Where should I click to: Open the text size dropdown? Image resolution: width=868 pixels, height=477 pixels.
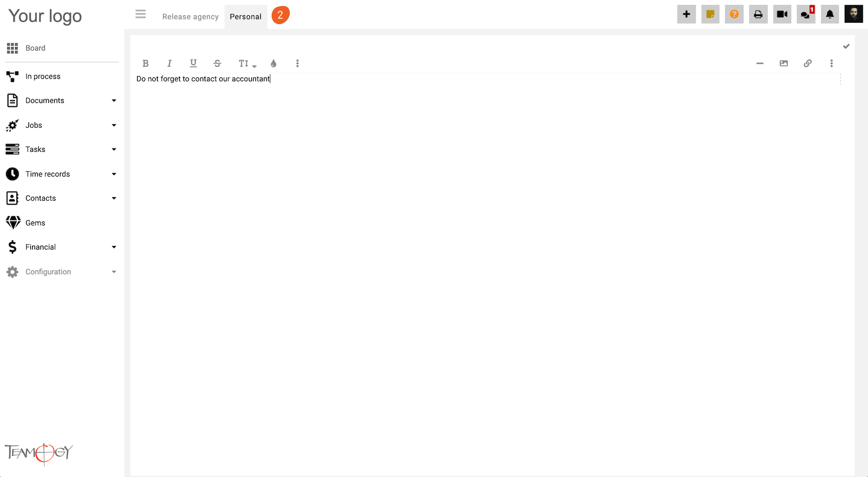(x=246, y=63)
